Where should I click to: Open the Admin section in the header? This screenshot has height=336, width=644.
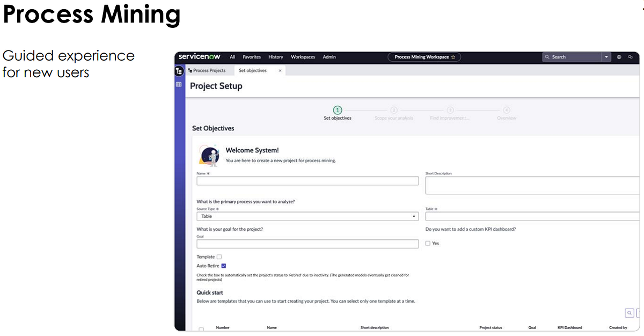click(329, 57)
